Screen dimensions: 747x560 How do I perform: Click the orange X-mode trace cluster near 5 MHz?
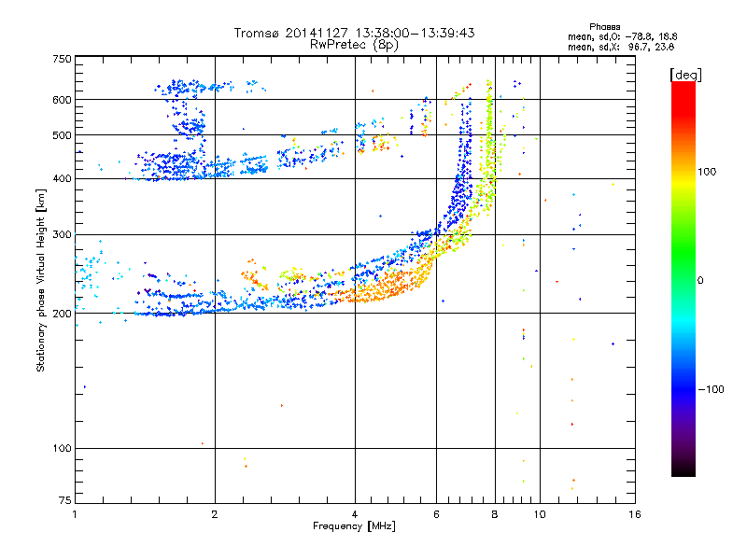tap(388, 286)
